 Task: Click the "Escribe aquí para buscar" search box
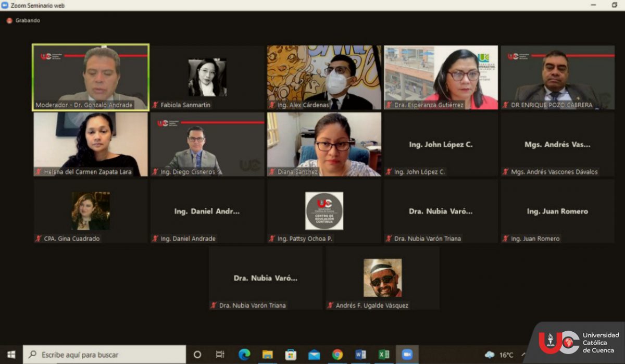click(x=104, y=355)
